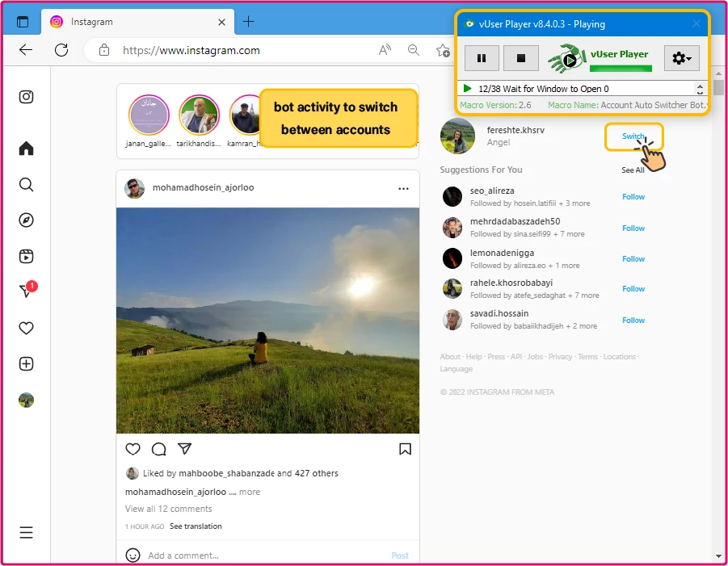Open the Language footer link
728x566 pixels.
click(x=456, y=369)
